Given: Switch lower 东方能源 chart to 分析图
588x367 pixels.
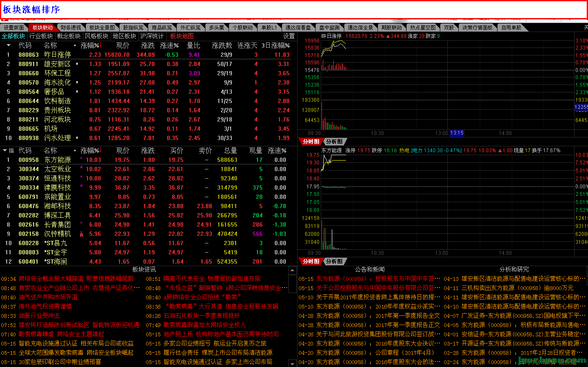Looking at the screenshot, I should tap(335, 261).
